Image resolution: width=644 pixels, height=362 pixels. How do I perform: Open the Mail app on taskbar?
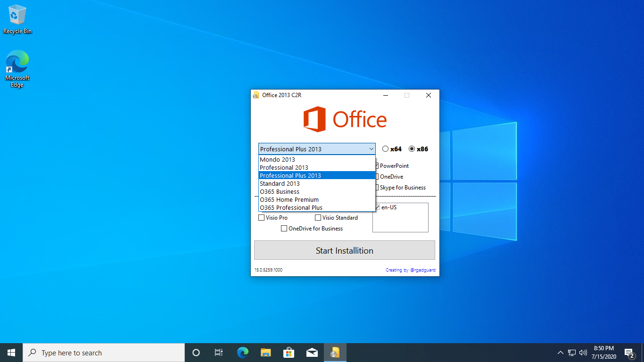pyautogui.click(x=312, y=353)
